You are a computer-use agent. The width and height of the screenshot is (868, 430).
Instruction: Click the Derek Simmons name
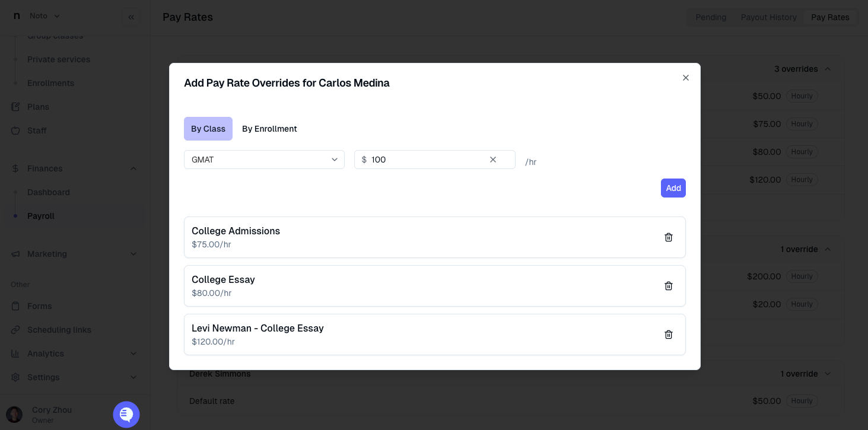coord(220,374)
